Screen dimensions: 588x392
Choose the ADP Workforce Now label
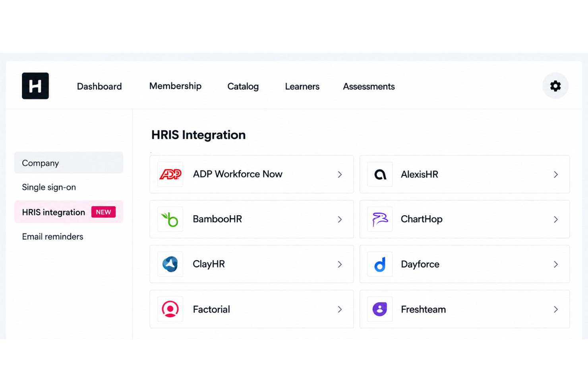pyautogui.click(x=238, y=174)
